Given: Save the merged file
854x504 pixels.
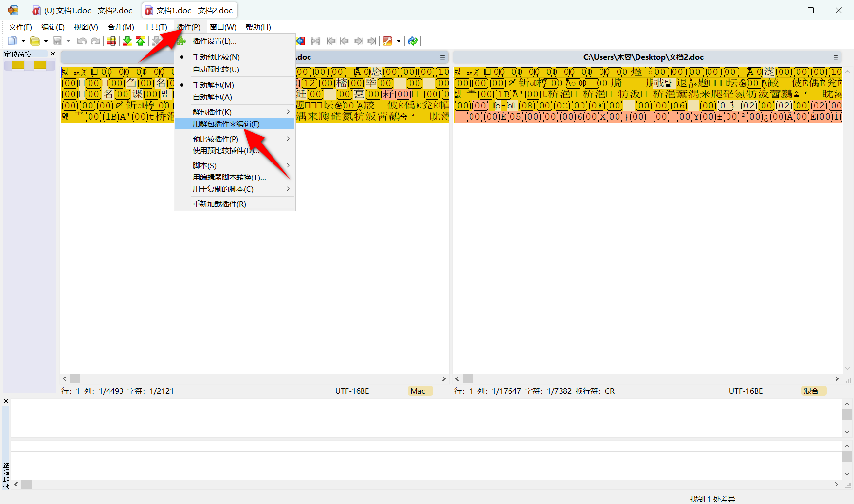Looking at the screenshot, I should pyautogui.click(x=57, y=41).
